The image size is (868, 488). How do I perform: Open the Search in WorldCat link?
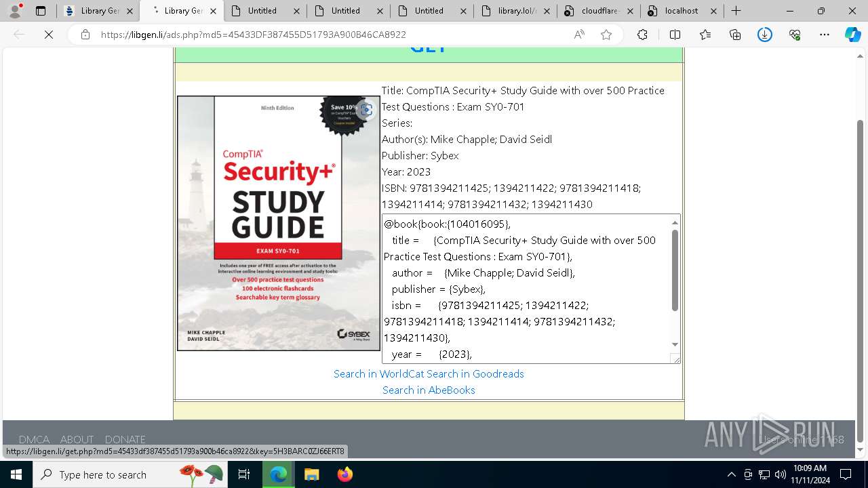378,374
